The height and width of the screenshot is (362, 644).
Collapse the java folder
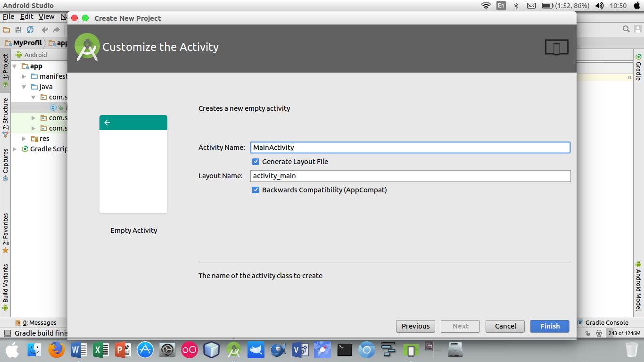(24, 87)
